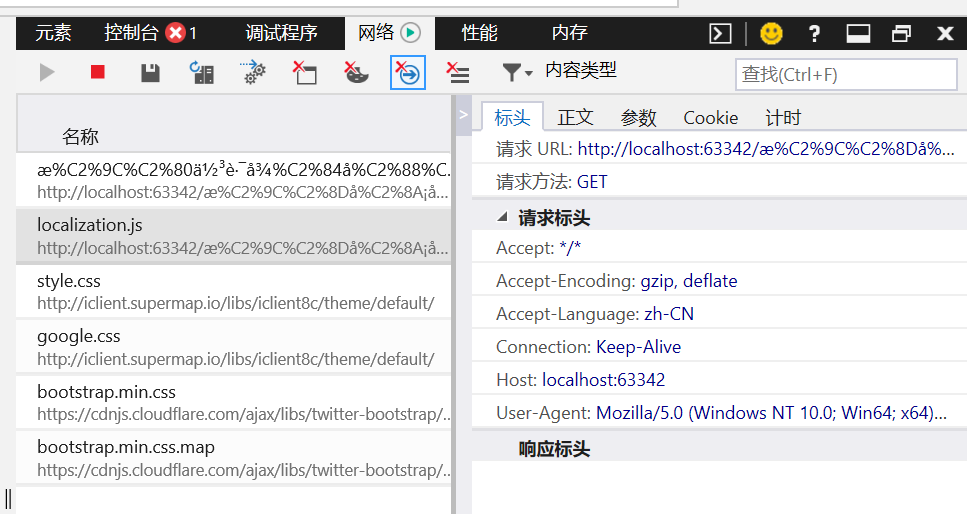
Task: Click the help question mark icon
Action: [814, 33]
